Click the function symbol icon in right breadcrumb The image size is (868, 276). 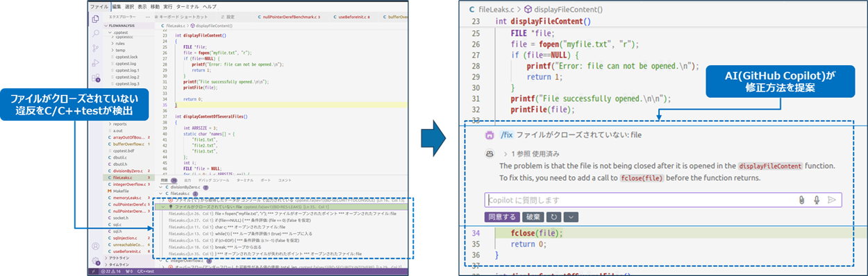click(528, 10)
